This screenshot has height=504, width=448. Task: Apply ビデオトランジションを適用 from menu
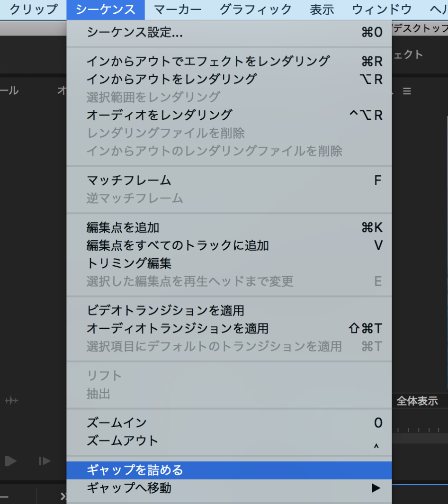(165, 310)
